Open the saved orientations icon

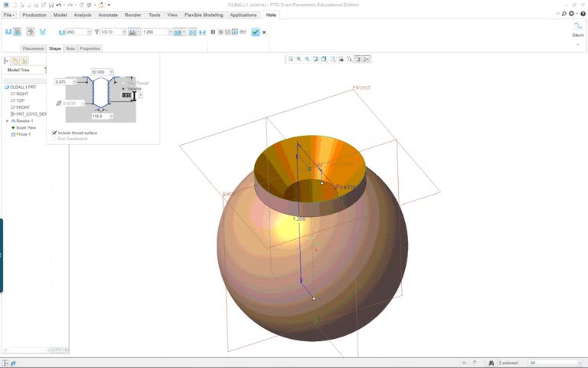(332, 59)
